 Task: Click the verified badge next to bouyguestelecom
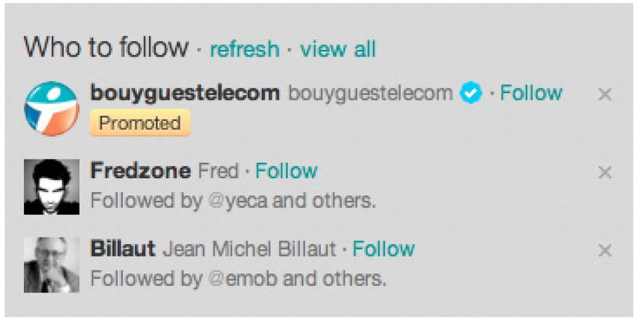pos(471,94)
